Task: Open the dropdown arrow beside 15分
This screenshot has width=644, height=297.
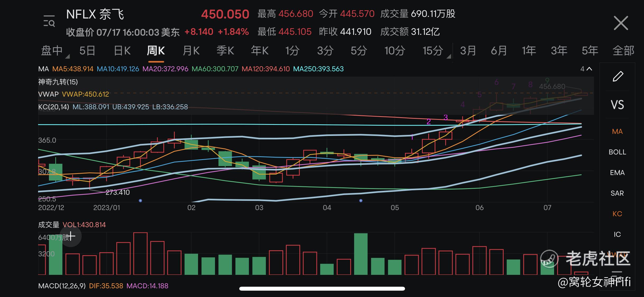Action: (449, 56)
